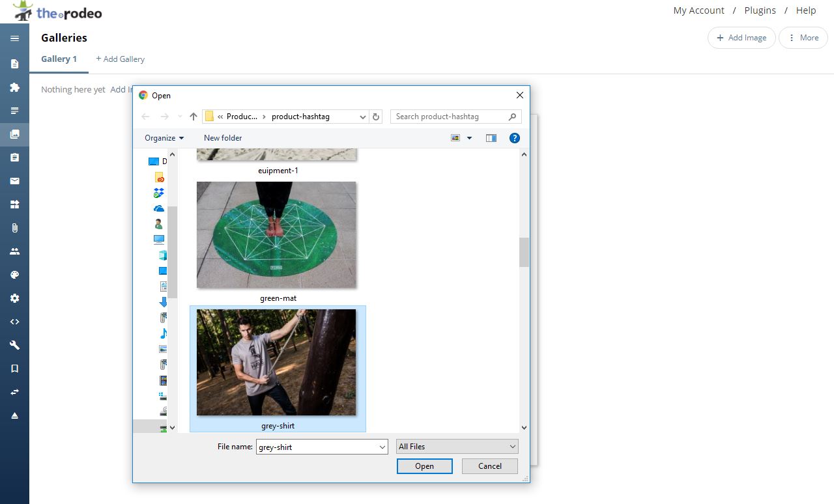
Task: Open the view options dropdown arrow
Action: tap(469, 138)
